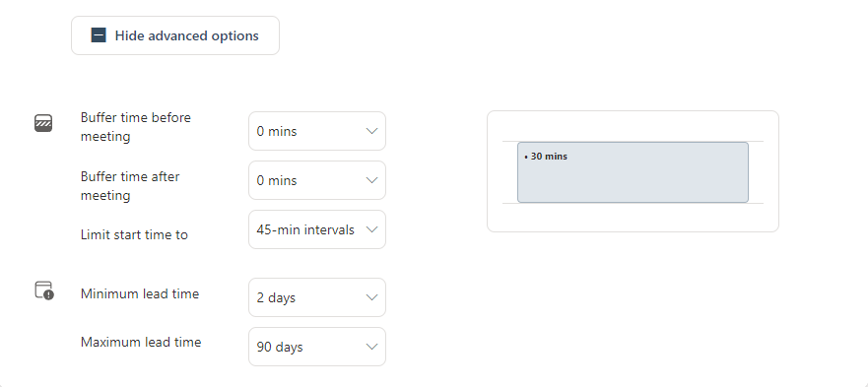Open the Maximum lead time dropdown
Viewport: 868px width, 387px height.
coord(317,347)
